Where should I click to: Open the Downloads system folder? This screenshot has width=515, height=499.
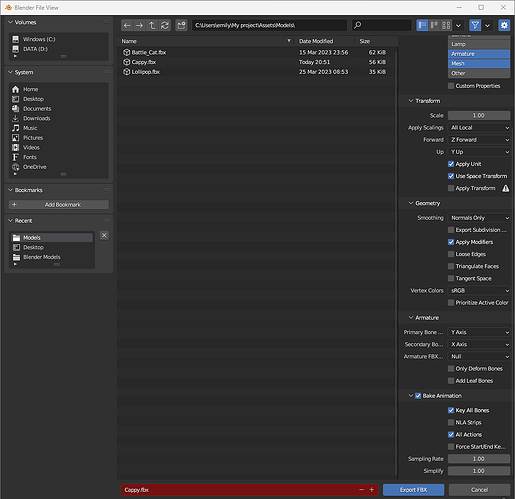coord(37,118)
